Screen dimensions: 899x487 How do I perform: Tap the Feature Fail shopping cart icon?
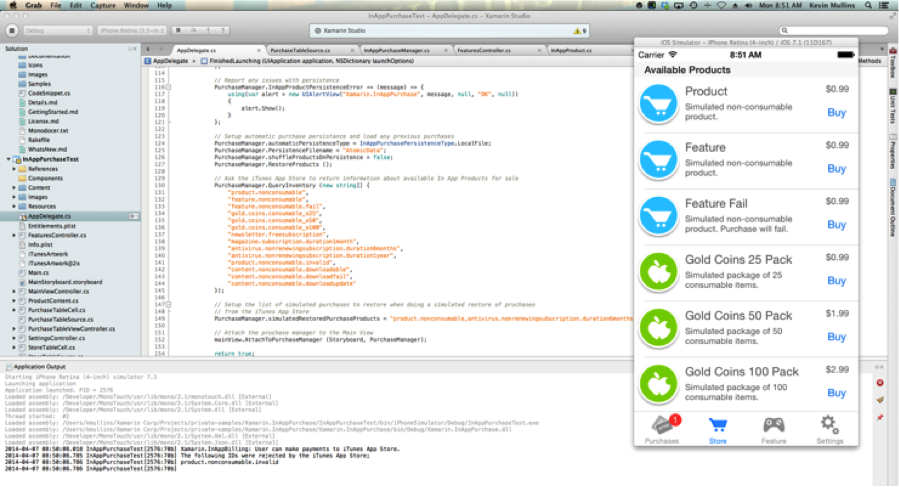pos(658,216)
